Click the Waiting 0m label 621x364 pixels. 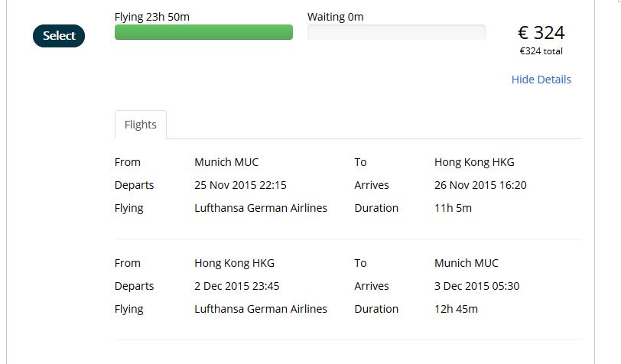point(335,17)
